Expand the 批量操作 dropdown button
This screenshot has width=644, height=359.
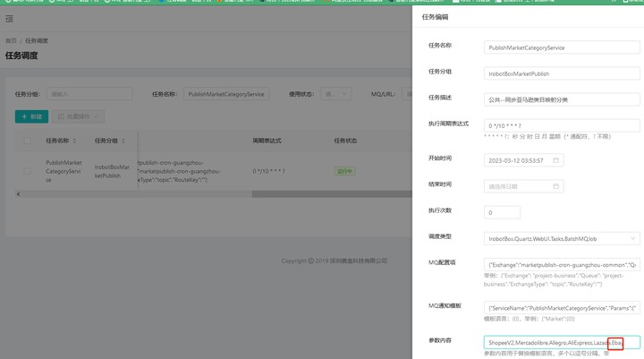[78, 116]
